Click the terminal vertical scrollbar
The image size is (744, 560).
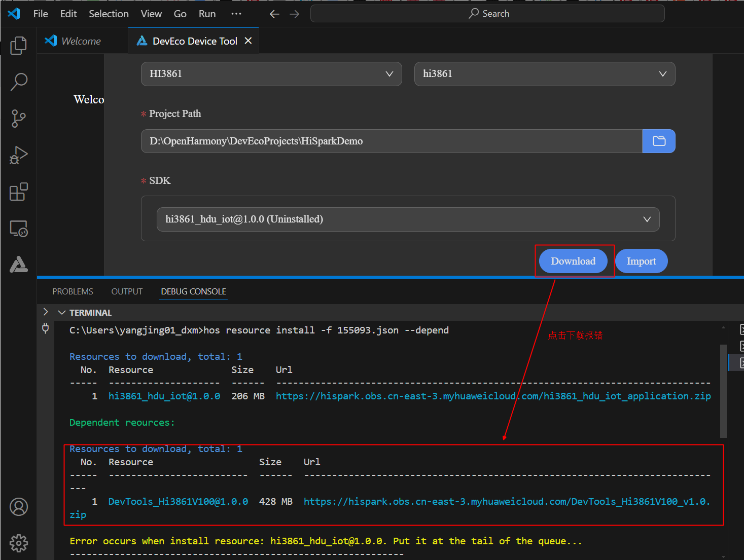click(x=723, y=391)
